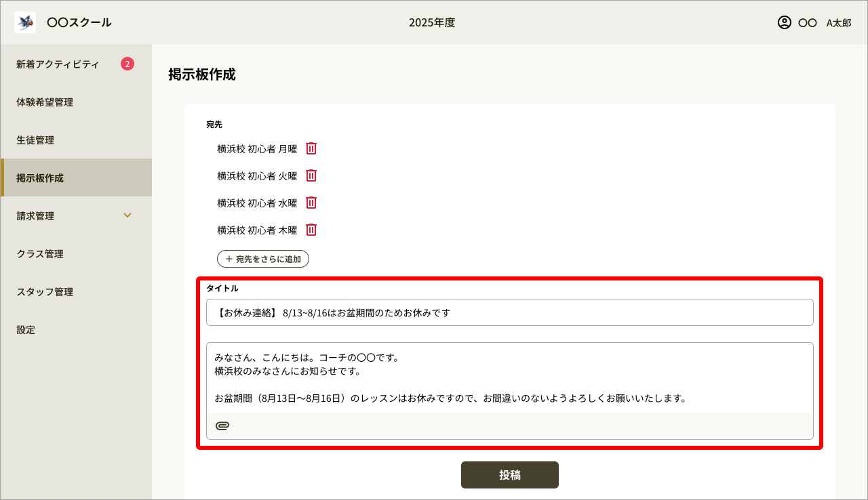
Task: Select クラス管理 in the sidebar
Action: point(40,253)
